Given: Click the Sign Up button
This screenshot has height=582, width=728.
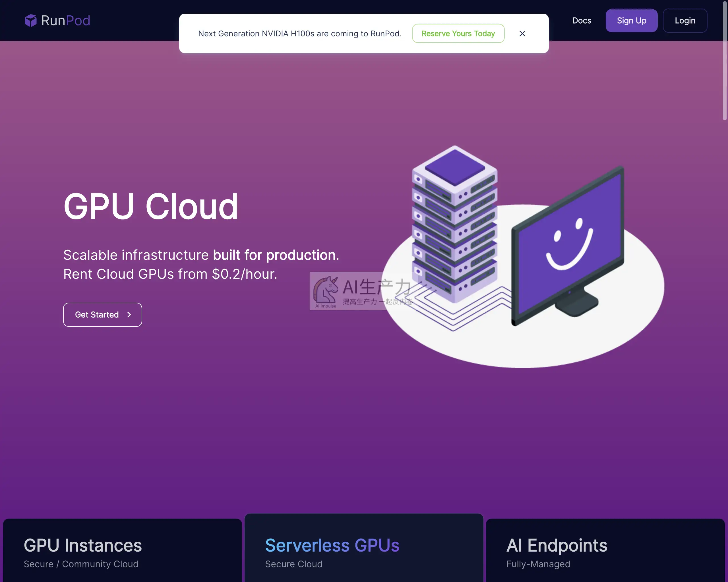Looking at the screenshot, I should coord(631,20).
